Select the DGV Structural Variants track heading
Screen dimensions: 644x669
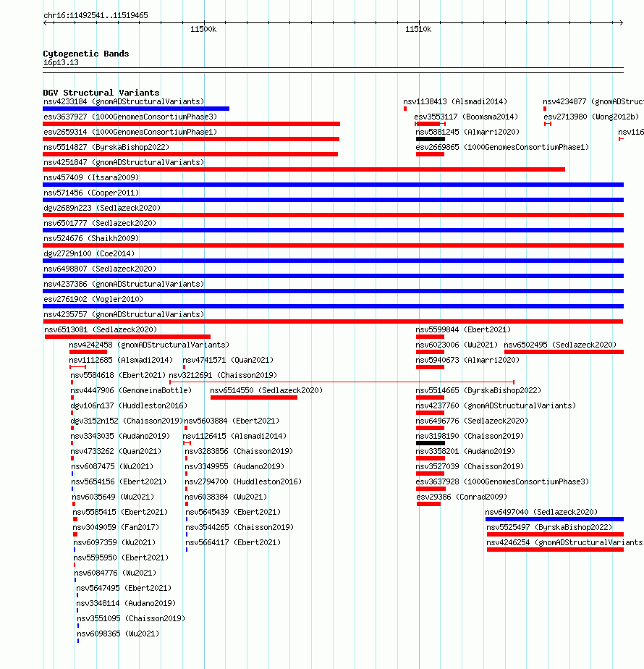click(x=101, y=93)
